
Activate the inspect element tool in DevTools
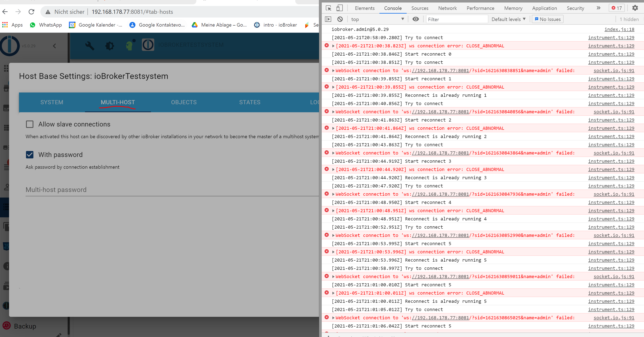click(x=328, y=8)
